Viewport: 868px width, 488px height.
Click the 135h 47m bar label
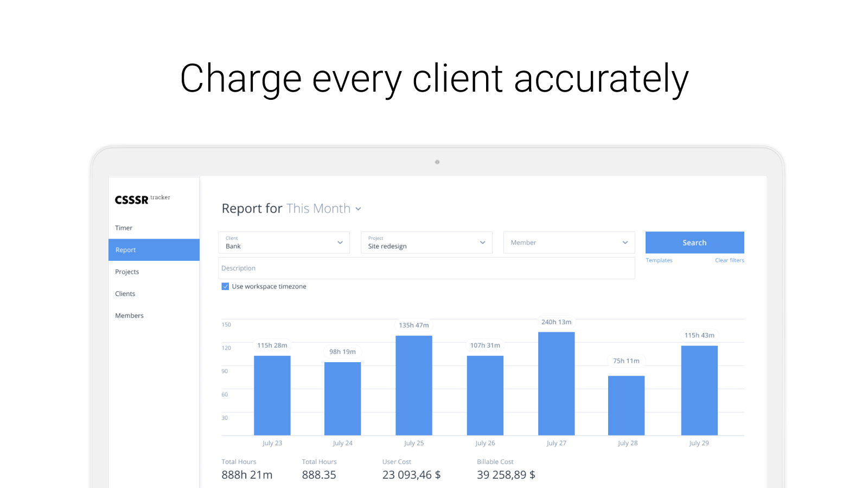pos(414,325)
